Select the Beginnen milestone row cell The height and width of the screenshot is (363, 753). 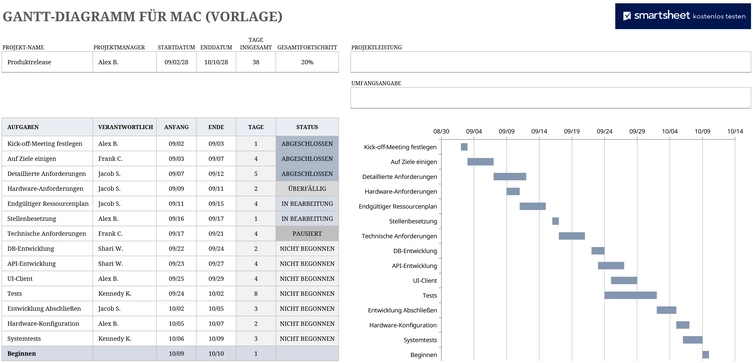pos(47,353)
